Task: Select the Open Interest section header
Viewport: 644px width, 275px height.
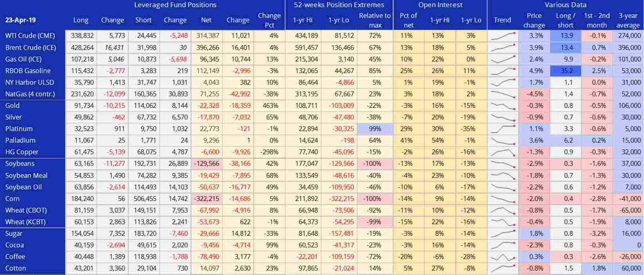Action: pos(440,5)
